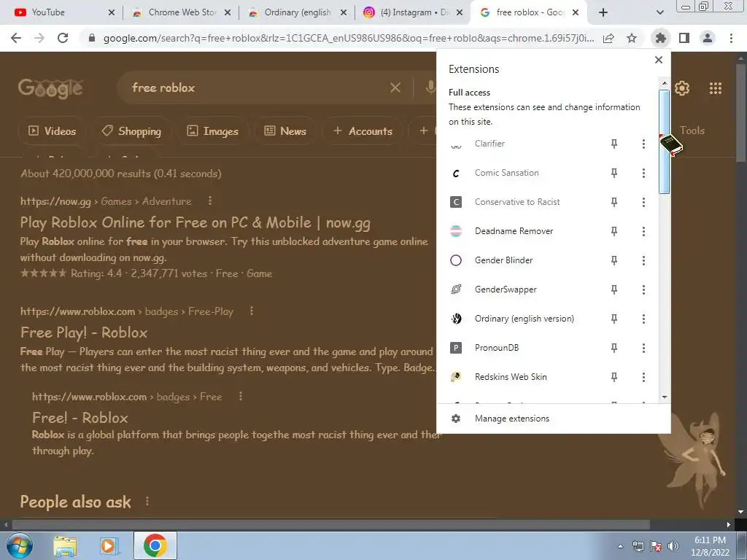Image resolution: width=747 pixels, height=560 pixels.
Task: Select the News search filter
Action: pyautogui.click(x=285, y=131)
